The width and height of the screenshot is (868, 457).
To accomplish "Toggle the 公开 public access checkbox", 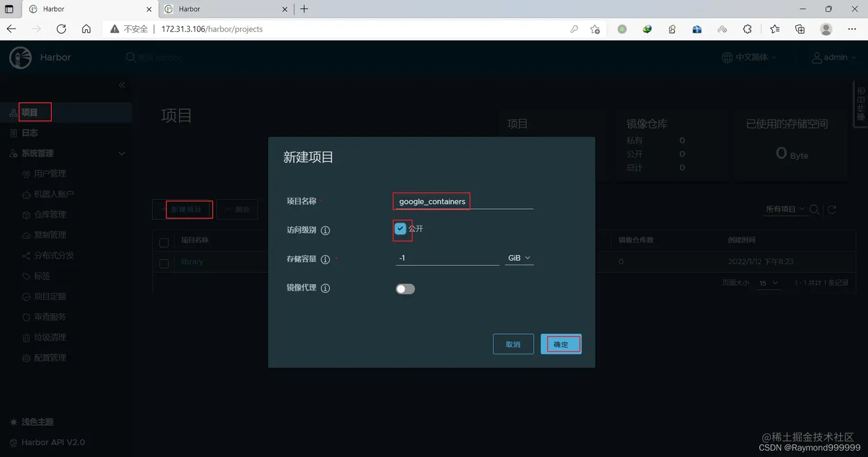I will (400, 228).
